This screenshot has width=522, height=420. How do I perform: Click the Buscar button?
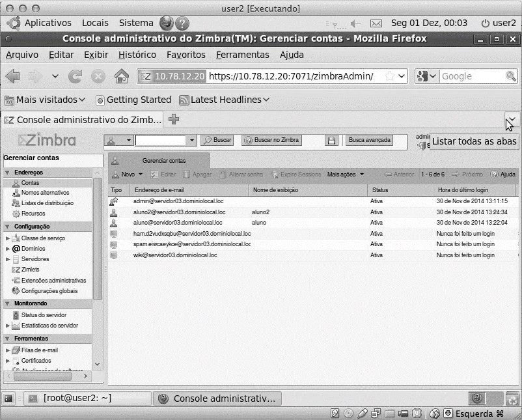point(217,140)
